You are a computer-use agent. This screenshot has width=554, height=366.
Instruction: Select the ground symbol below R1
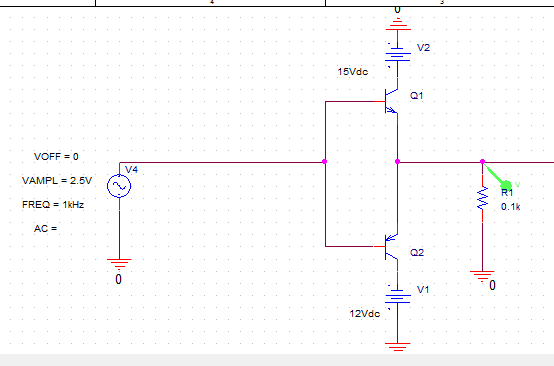click(482, 276)
